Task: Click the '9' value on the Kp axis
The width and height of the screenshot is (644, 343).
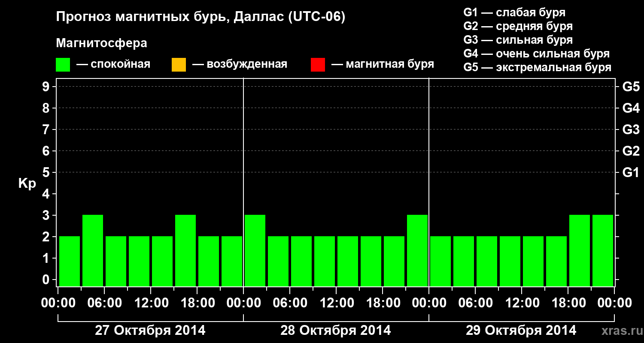Action: [x=47, y=87]
